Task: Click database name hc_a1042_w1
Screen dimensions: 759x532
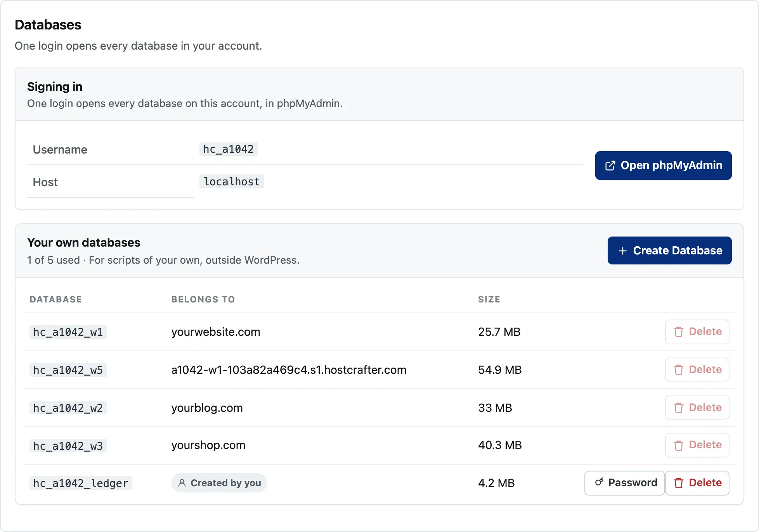Action: coord(68,332)
